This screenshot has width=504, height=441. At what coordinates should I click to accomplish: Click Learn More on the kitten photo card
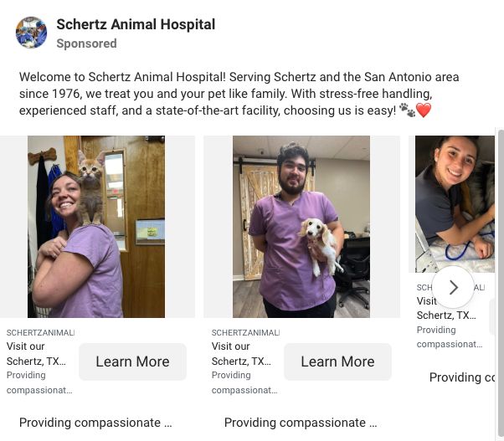tap(132, 362)
